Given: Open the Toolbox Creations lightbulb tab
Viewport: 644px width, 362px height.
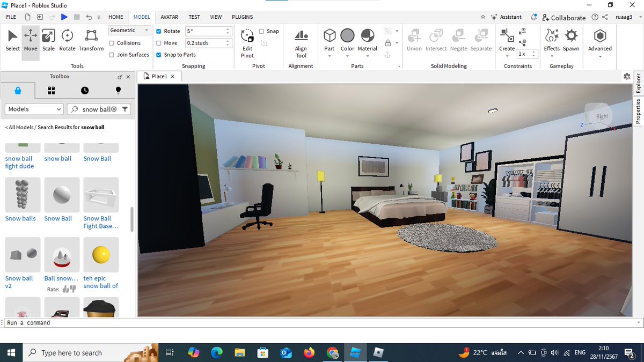Looking at the screenshot, I should coord(118,91).
